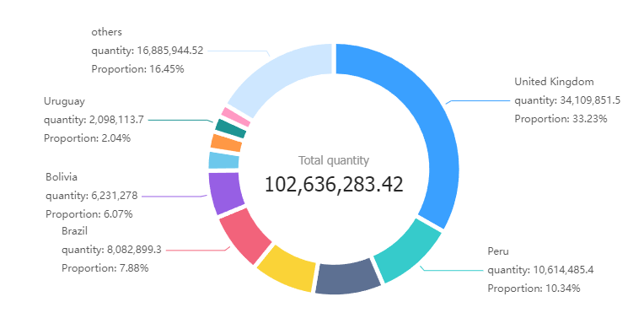Click the sky blue small segment
The width and height of the screenshot is (644, 329).
[223, 160]
